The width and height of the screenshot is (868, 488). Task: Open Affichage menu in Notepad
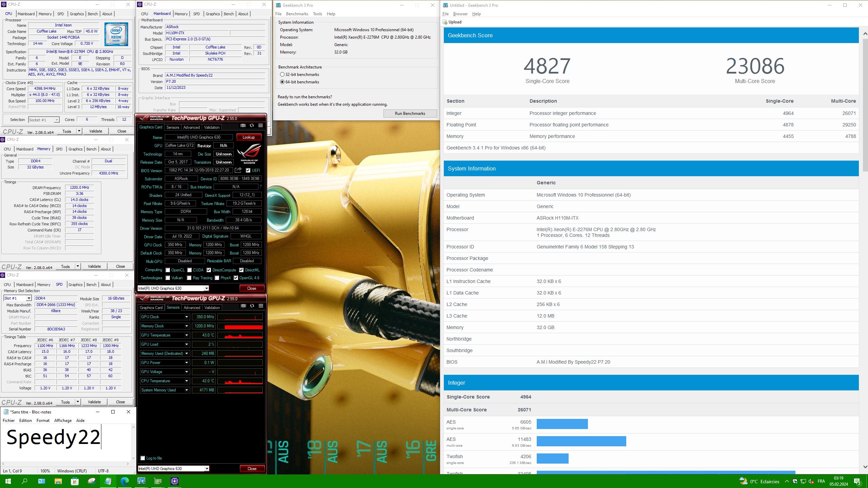[63, 421]
